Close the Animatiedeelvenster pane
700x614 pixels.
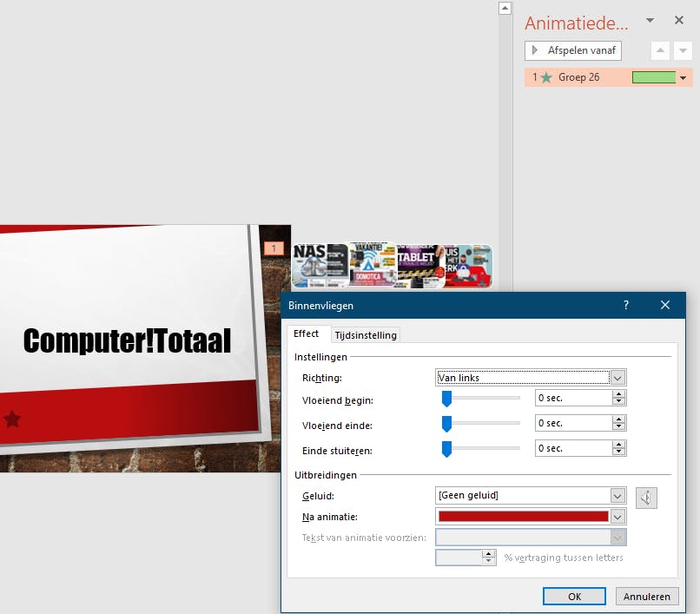(679, 20)
